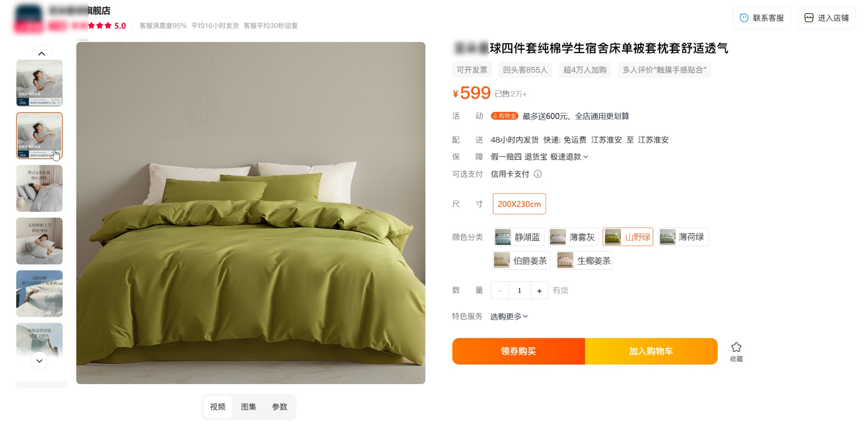Viewport: 868px width, 422px height.
Task: Open the third product thumbnail 符合A类标准
Action: pyautogui.click(x=39, y=188)
